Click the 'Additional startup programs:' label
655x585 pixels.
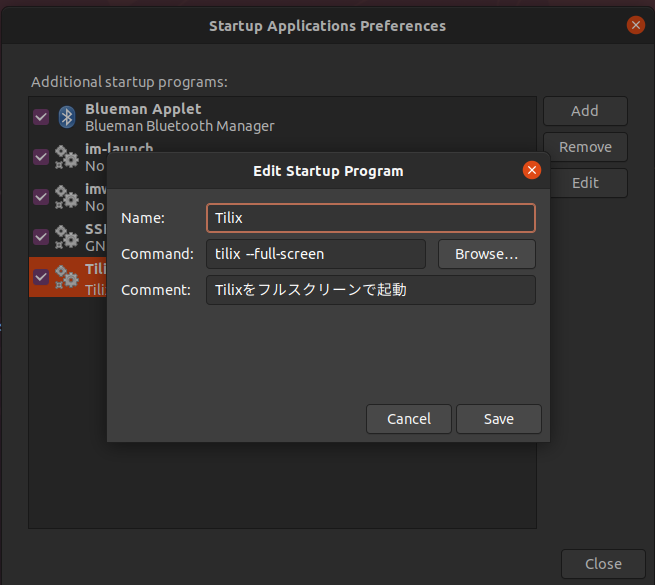pos(129,82)
